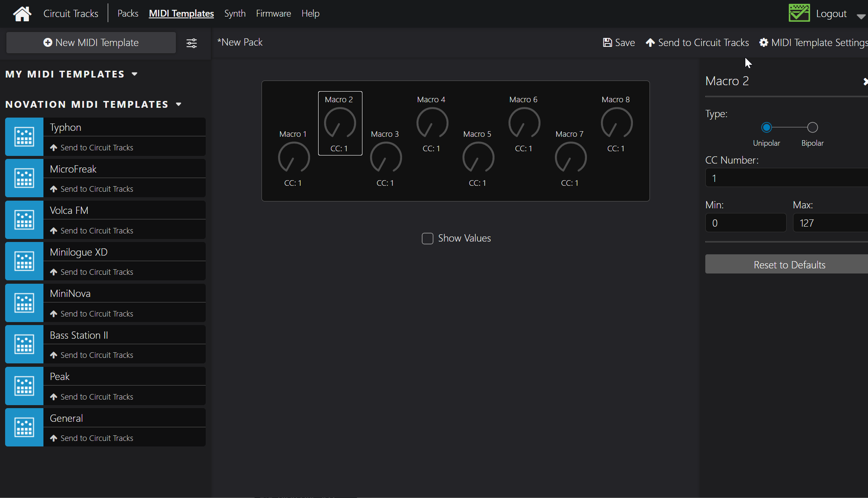This screenshot has height=498, width=868.
Task: Open the Synth menu
Action: (x=235, y=14)
